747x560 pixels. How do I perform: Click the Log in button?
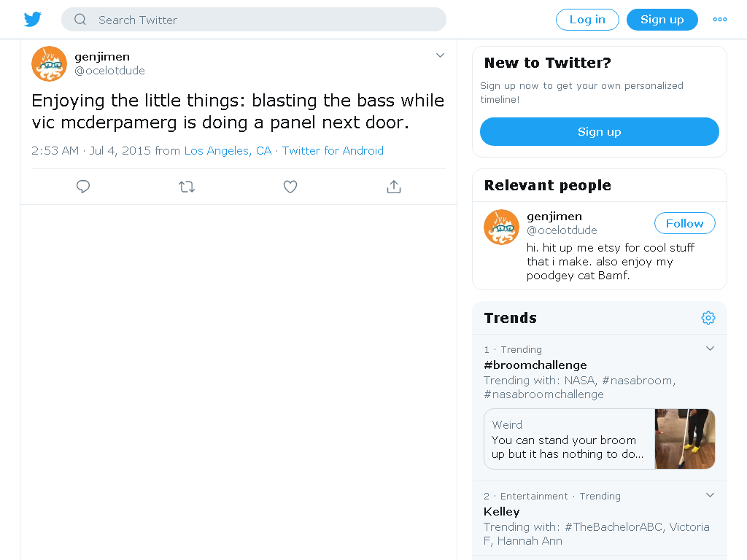tap(587, 20)
